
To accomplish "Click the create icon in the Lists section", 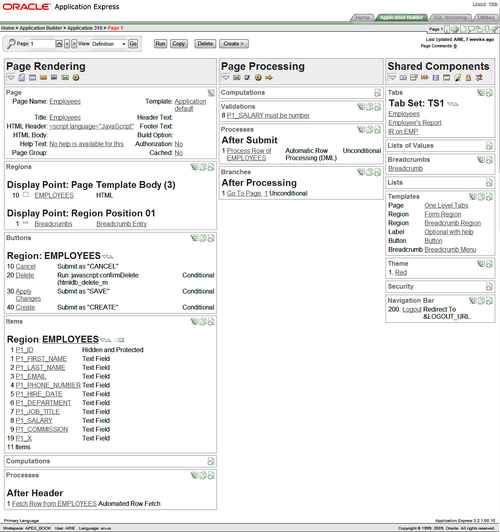I will tap(489, 183).
